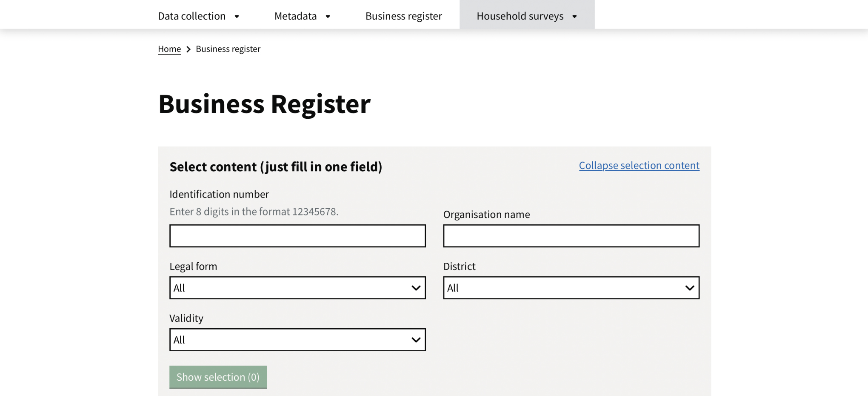The image size is (868, 396).
Task: Open the Household surveys menu
Action: pyautogui.click(x=520, y=16)
